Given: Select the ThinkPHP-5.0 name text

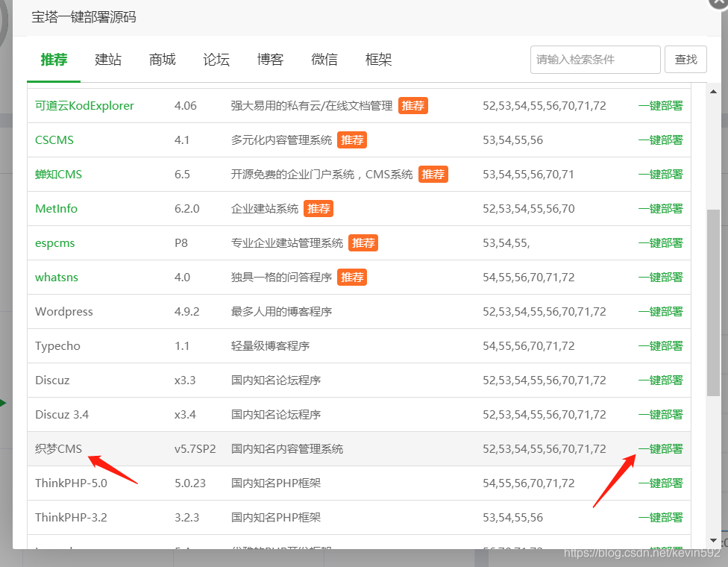Looking at the screenshot, I should (x=71, y=483).
